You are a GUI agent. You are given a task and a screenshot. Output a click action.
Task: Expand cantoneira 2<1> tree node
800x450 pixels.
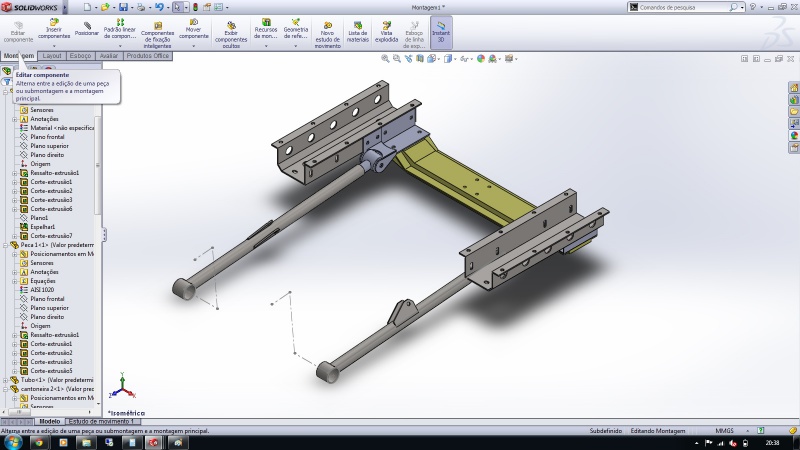coord(6,389)
